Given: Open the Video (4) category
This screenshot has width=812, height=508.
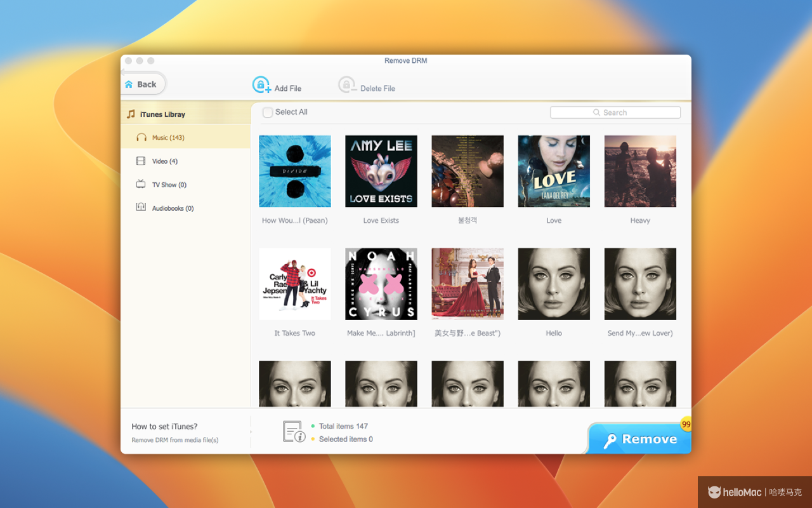Looking at the screenshot, I should pos(185,161).
